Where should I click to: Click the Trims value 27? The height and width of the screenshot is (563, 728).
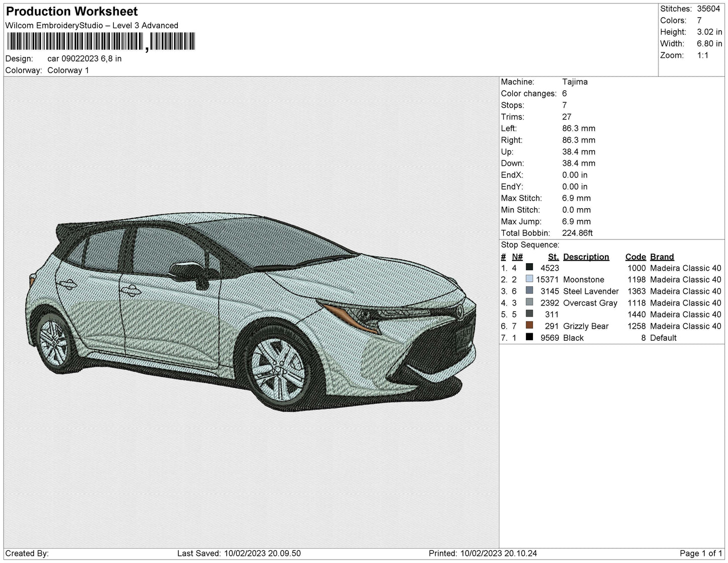click(x=567, y=116)
